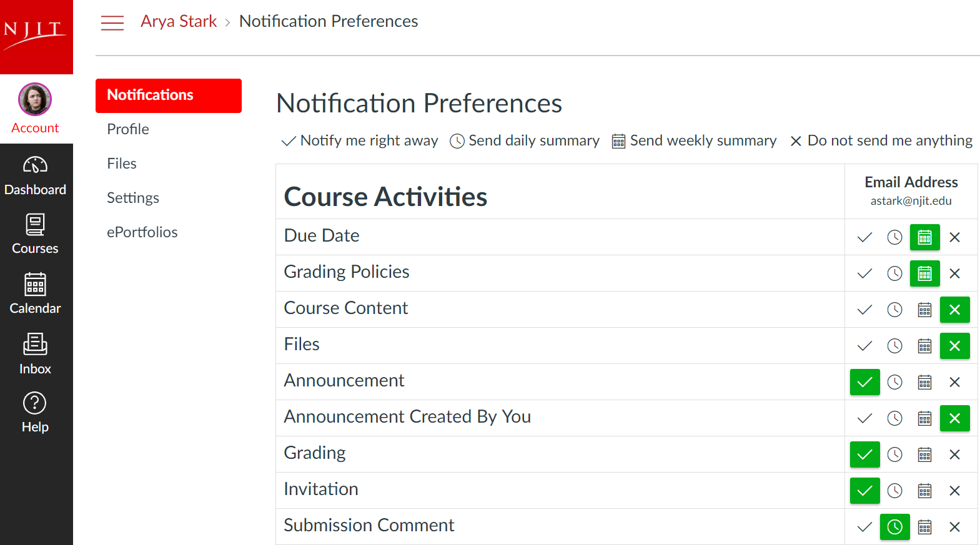This screenshot has width=980, height=545.
Task: Open the Calendar navigation icon
Action: coord(35,284)
